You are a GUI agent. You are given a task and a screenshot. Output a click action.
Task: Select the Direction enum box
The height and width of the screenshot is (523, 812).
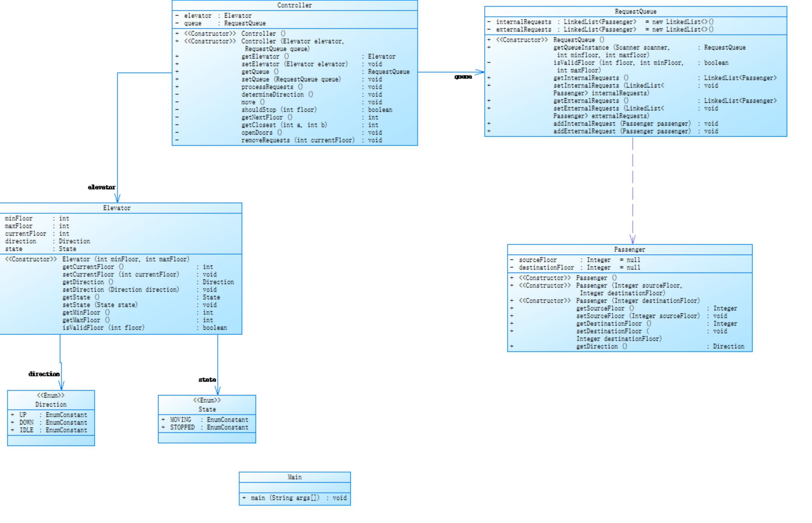click(51, 404)
